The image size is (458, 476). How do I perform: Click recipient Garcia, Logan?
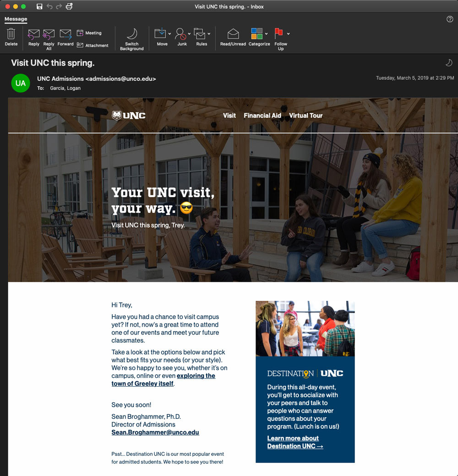coord(65,88)
